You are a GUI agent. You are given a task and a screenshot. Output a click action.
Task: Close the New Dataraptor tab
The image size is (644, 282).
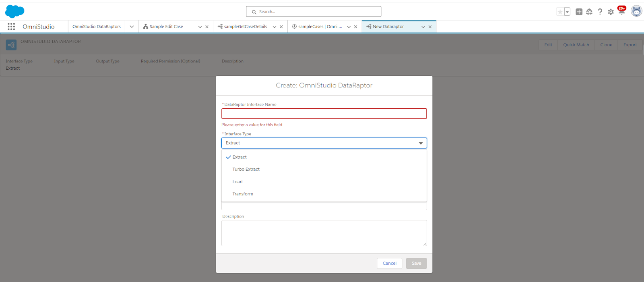[430, 27]
